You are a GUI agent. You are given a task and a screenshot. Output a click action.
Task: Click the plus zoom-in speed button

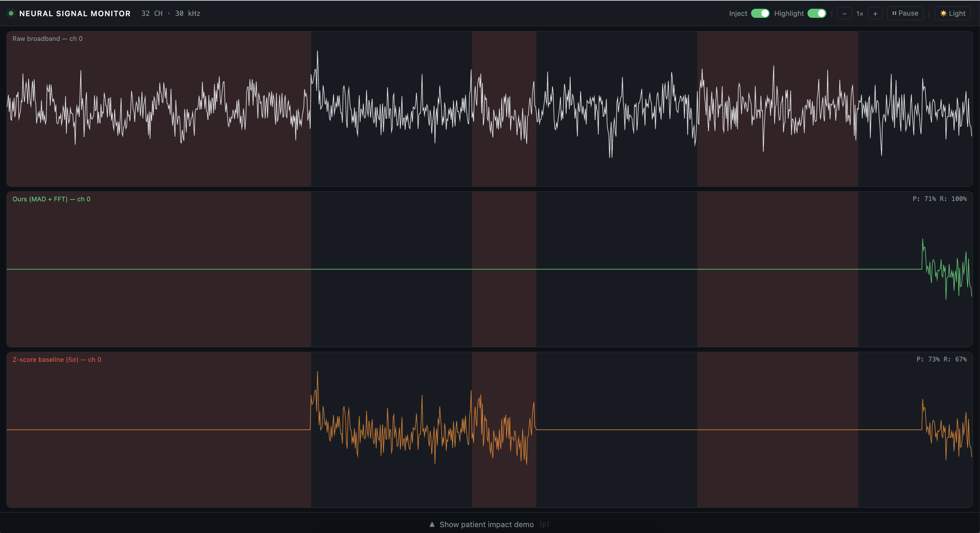coord(875,14)
